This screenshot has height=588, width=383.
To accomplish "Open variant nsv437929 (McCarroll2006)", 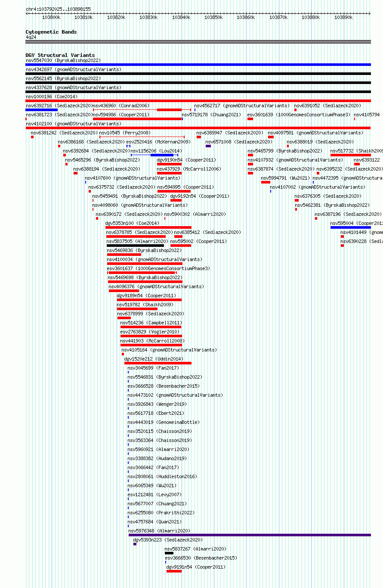I will [189, 169].
